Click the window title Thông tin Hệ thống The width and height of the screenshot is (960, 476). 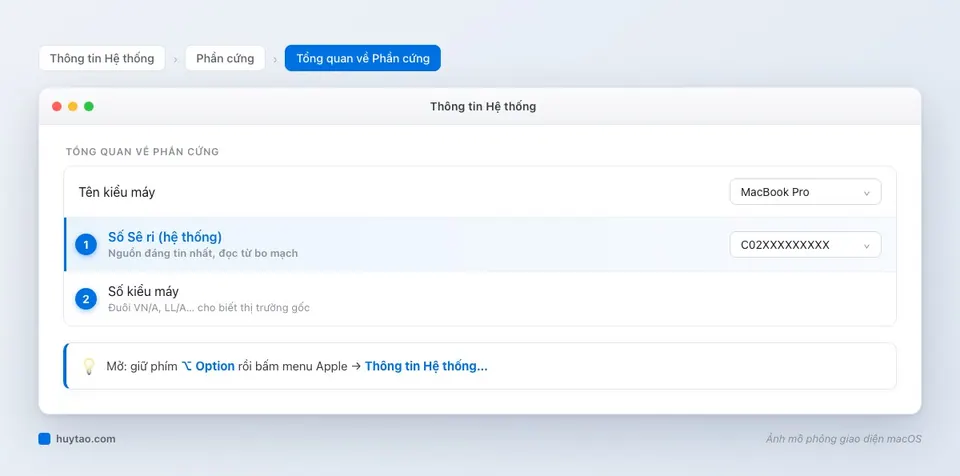coord(483,107)
